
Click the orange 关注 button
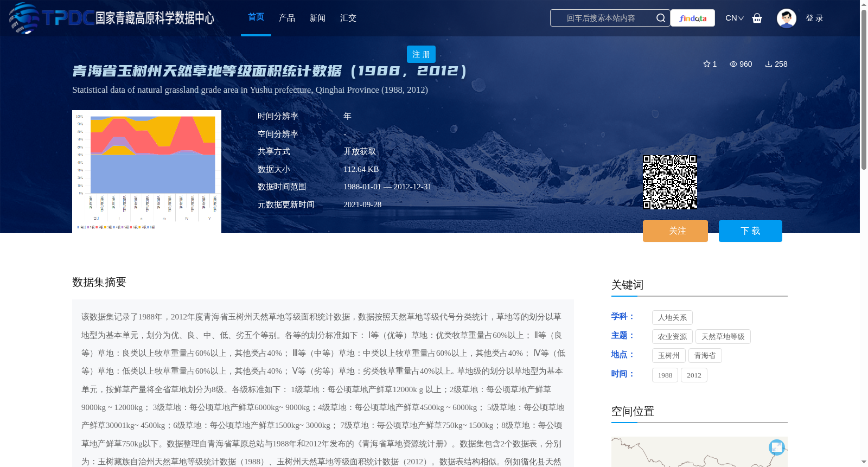tap(675, 231)
